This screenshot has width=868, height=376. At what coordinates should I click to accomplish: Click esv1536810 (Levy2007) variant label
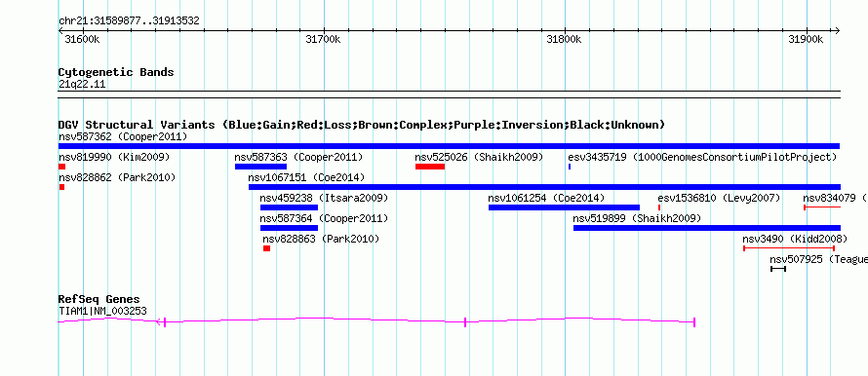coord(719,198)
